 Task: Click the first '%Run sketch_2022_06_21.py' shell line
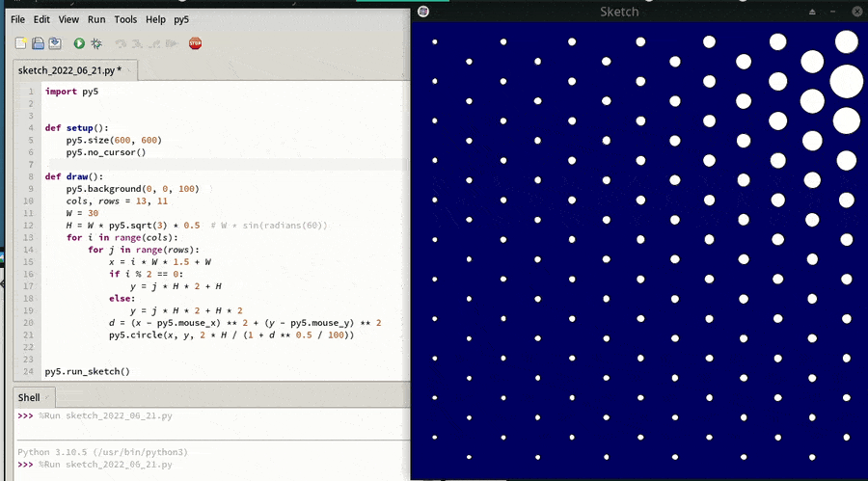click(x=105, y=415)
